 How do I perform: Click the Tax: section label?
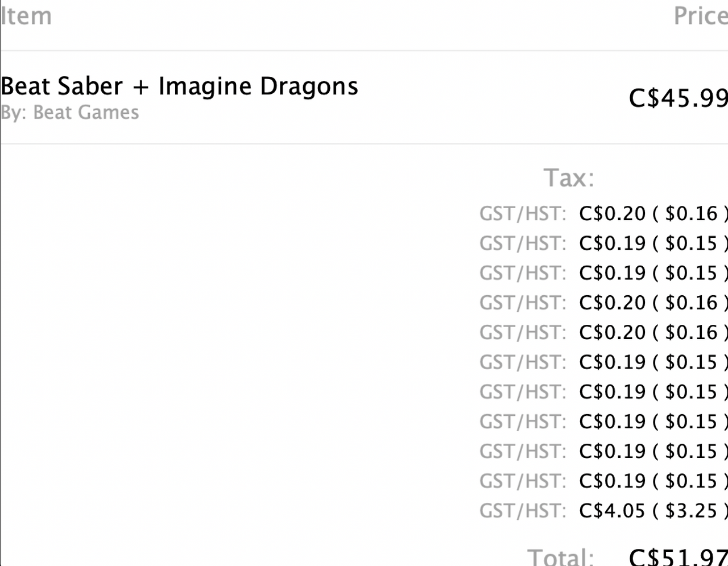569,178
